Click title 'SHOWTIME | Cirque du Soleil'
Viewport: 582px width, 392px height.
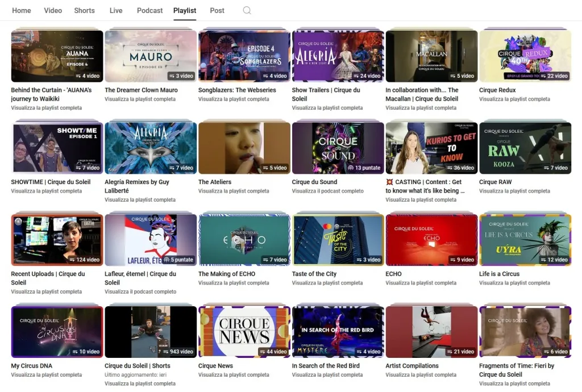[51, 182]
